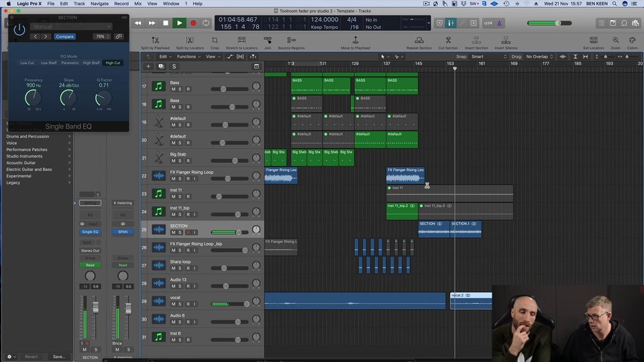Click the EQ Frequency knob

[33, 98]
